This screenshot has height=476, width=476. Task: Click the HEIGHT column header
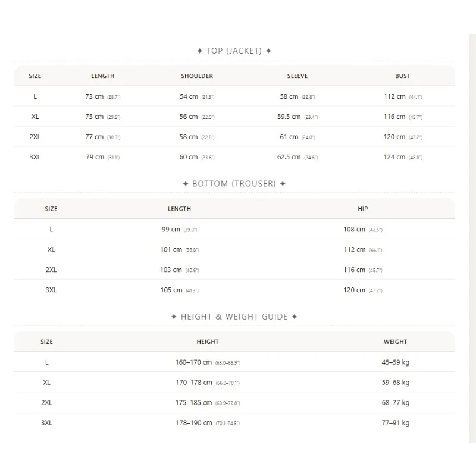[x=208, y=342]
